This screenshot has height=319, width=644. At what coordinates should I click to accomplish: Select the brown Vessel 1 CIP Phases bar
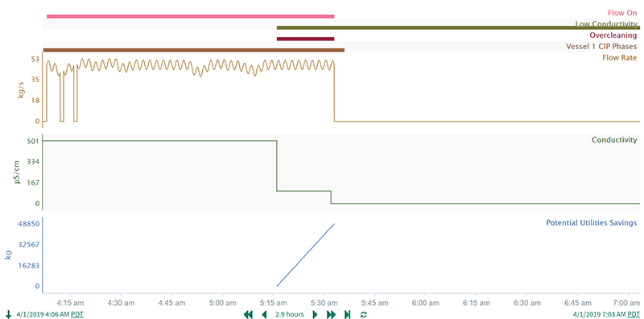[193, 50]
